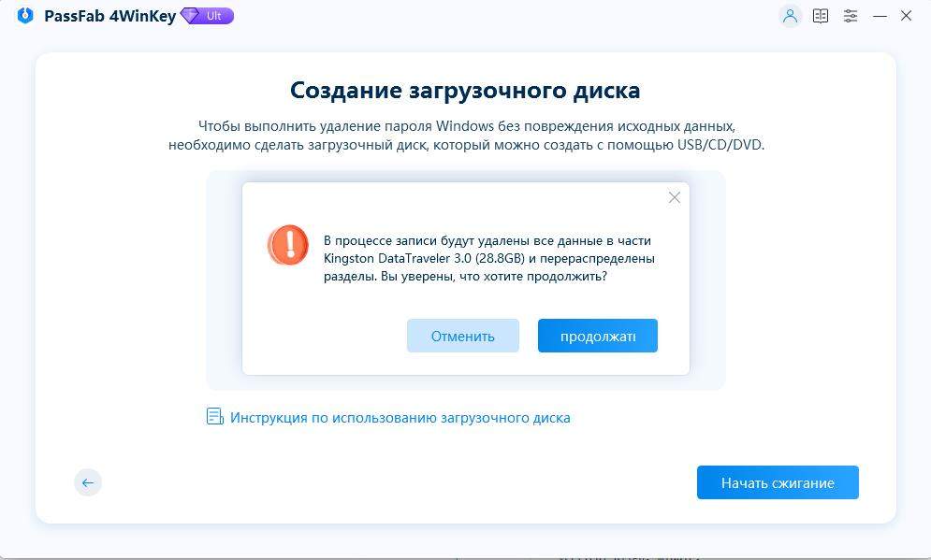Click the diamond gem in the Ult badge

tap(191, 16)
